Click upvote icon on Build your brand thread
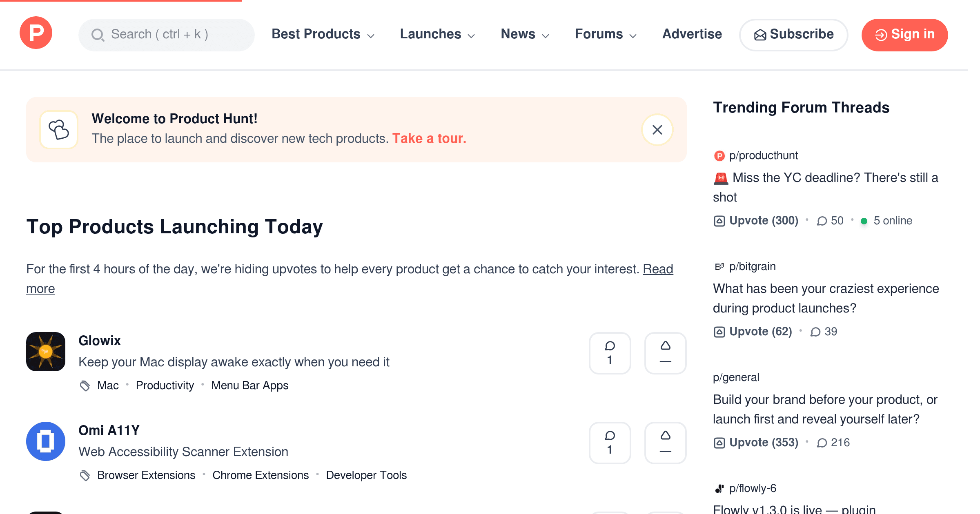The width and height of the screenshot is (980, 514). pyautogui.click(x=719, y=443)
